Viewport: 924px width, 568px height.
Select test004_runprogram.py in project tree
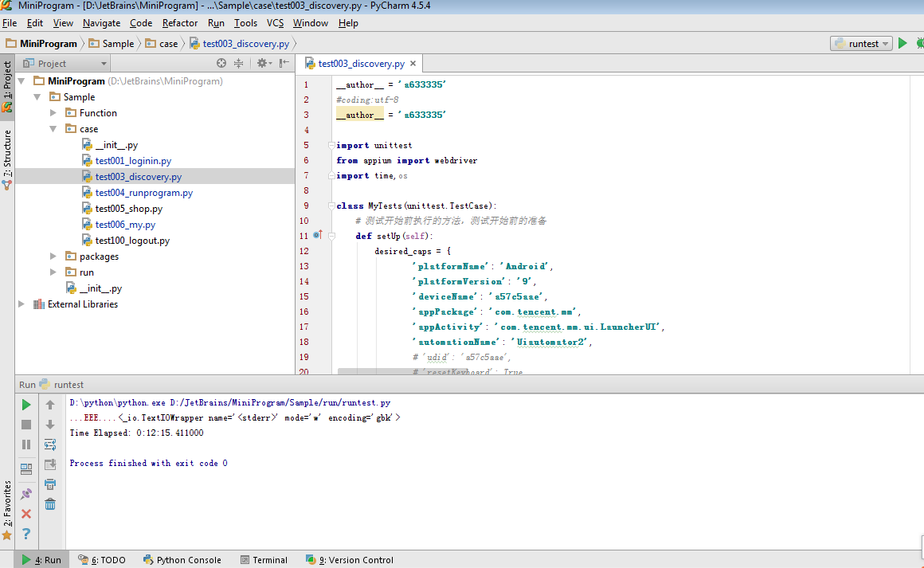click(x=144, y=192)
